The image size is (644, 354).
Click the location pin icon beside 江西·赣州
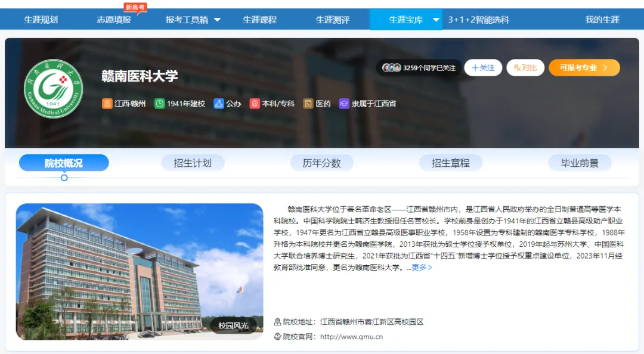coord(107,104)
